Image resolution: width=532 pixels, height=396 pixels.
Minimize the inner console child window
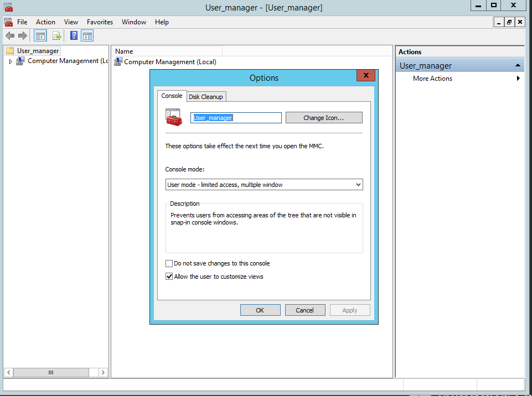tap(498, 22)
